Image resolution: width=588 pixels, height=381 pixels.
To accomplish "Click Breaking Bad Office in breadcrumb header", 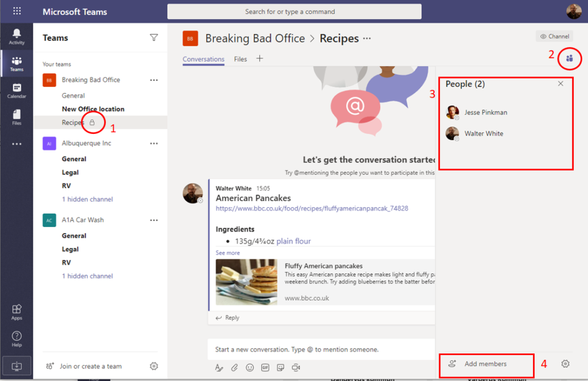I will coord(255,39).
